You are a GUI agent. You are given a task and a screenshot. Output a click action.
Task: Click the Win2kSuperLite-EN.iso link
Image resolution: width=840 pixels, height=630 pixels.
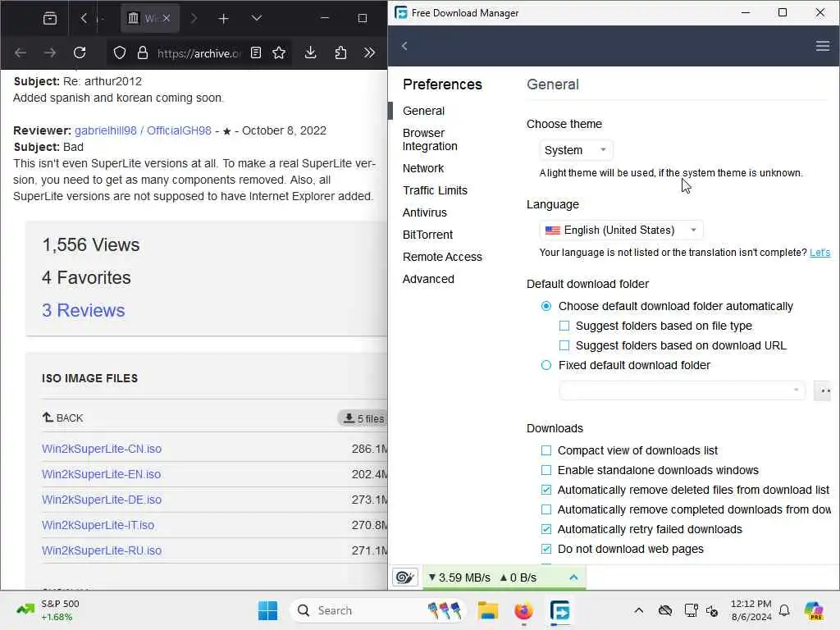(101, 474)
